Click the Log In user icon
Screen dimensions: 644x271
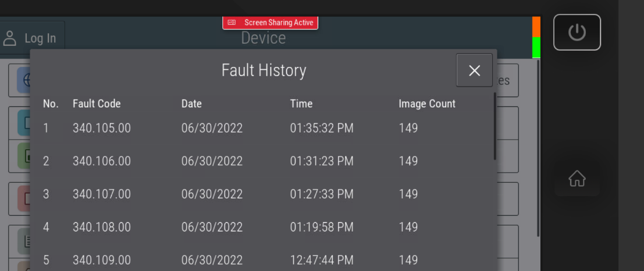(10, 38)
